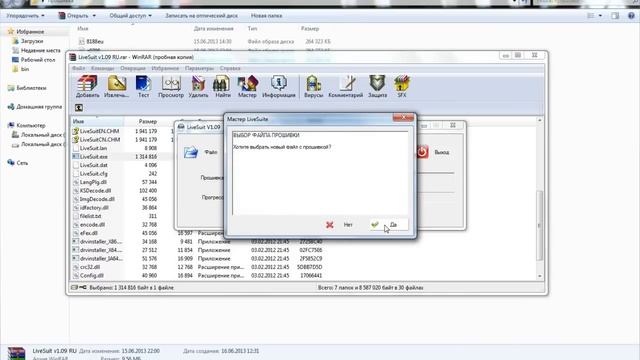The height and width of the screenshot is (360, 640).
Task: Click the WinRAR file list vertical scrollbar
Action: (540, 225)
